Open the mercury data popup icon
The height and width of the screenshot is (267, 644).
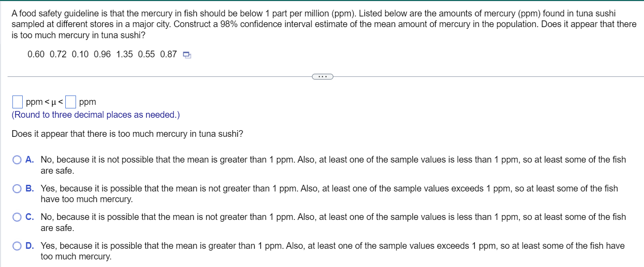(x=187, y=55)
